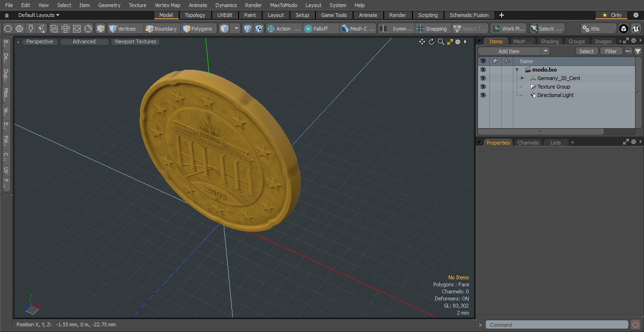Click the orange cube Items mode icon
Screen dimensions: 644x332
(224, 29)
